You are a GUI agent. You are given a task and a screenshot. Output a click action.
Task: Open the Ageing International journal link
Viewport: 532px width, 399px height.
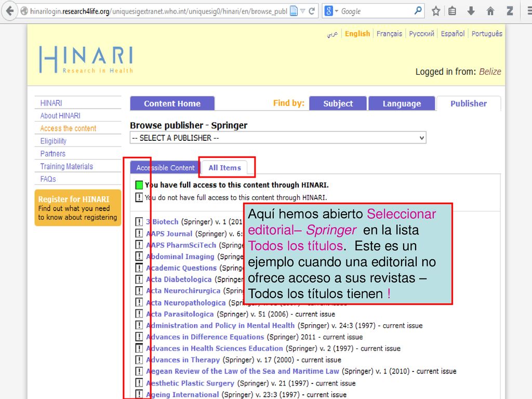(x=182, y=395)
